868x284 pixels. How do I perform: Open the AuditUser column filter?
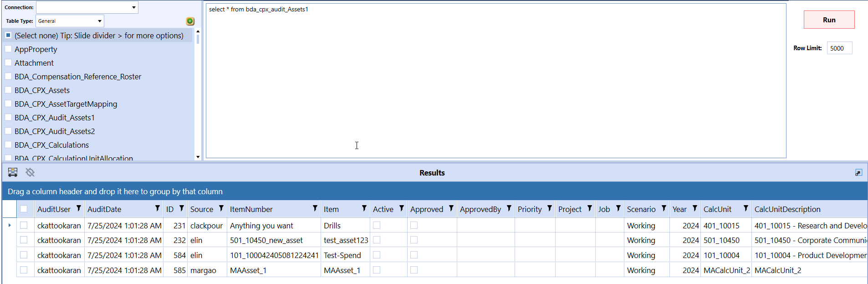click(79, 208)
